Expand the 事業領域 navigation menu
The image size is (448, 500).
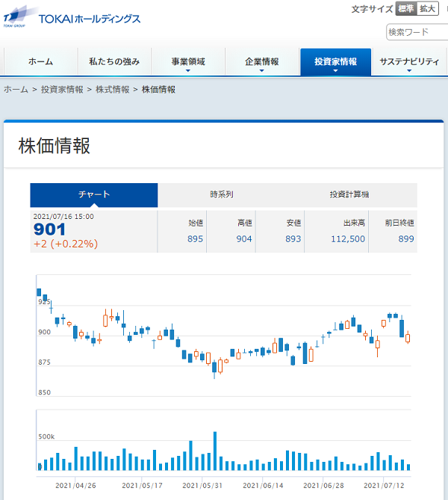click(x=188, y=61)
